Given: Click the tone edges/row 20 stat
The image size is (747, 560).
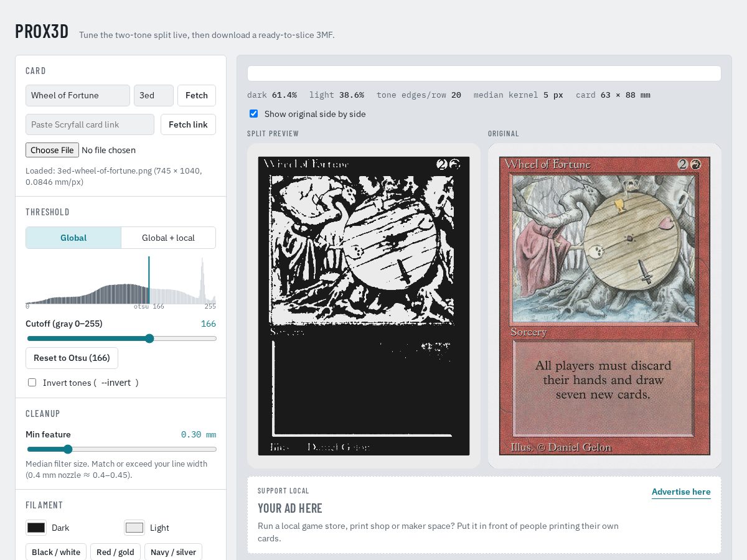Looking at the screenshot, I should [419, 95].
